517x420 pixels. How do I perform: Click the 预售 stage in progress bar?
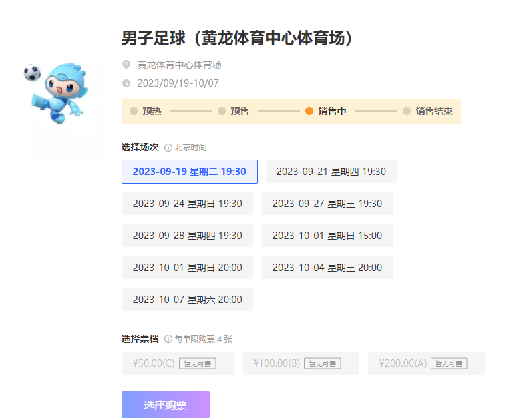[234, 111]
